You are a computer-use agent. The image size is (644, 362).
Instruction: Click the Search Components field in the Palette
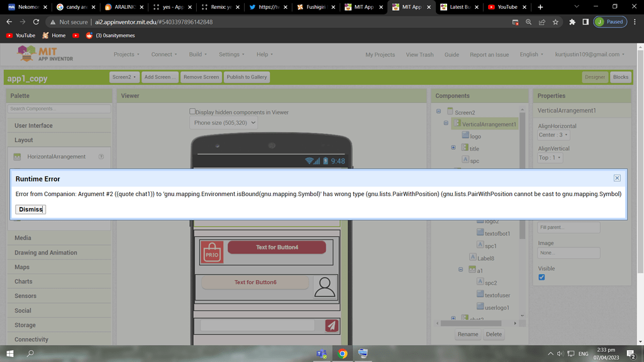point(58,108)
